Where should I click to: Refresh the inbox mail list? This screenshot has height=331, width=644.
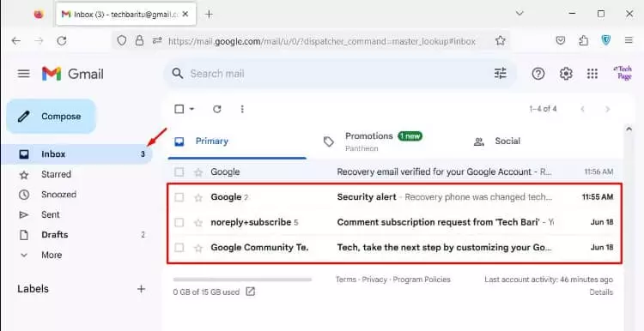217,109
